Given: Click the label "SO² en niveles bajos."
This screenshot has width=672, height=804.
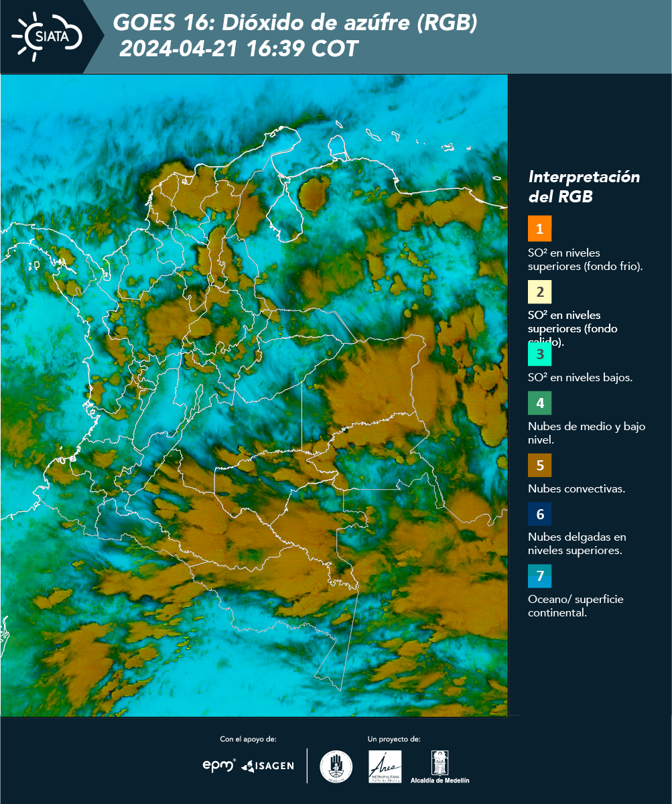Looking at the screenshot, I should tap(580, 377).
